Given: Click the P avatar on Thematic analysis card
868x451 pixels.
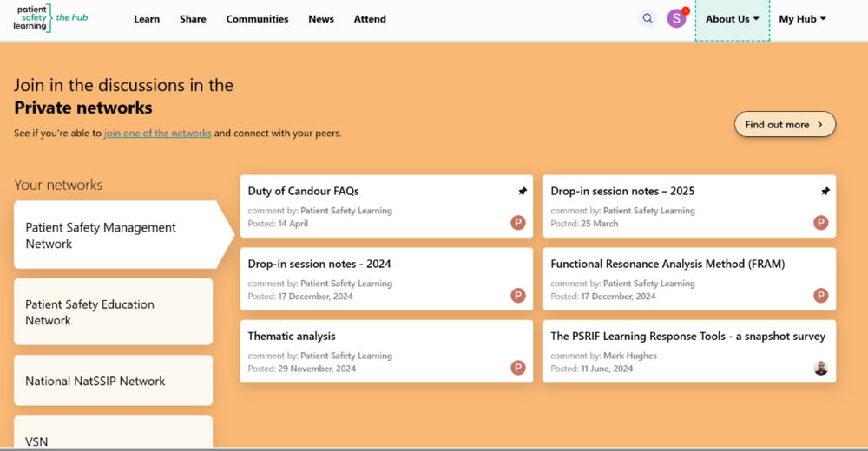Looking at the screenshot, I should click(x=518, y=368).
